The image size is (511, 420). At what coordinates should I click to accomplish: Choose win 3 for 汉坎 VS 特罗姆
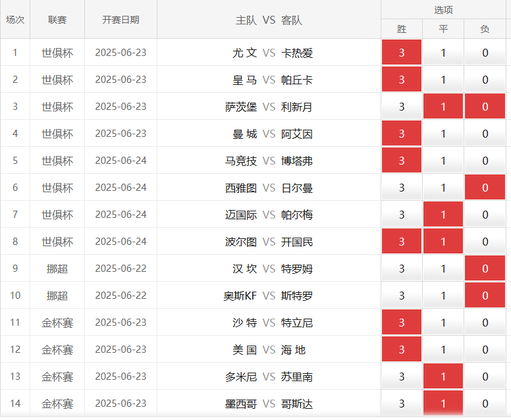[402, 269]
